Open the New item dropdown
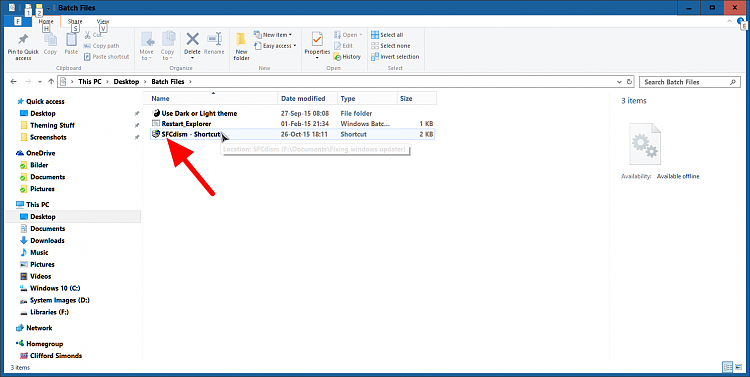This screenshot has width=750, height=377. pos(273,35)
